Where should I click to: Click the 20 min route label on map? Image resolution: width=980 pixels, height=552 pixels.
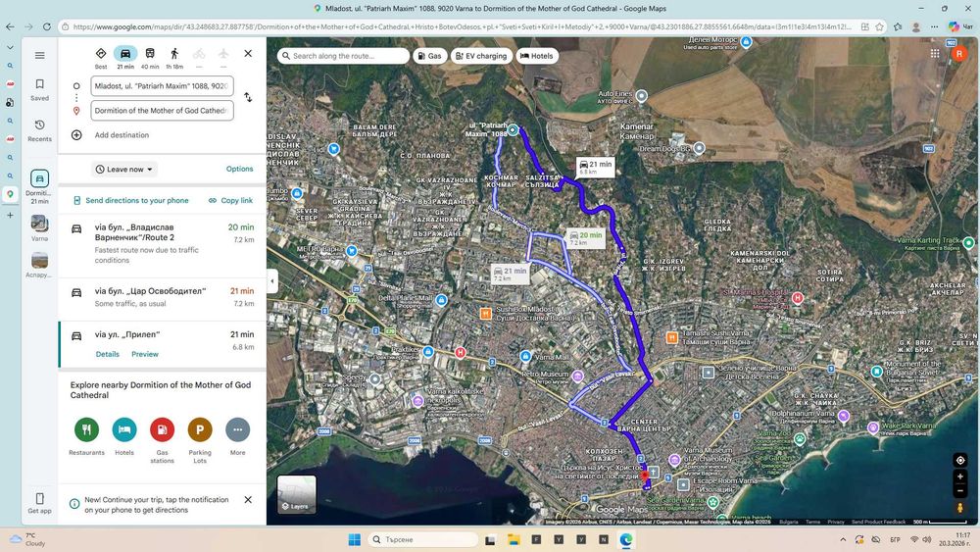(586, 238)
